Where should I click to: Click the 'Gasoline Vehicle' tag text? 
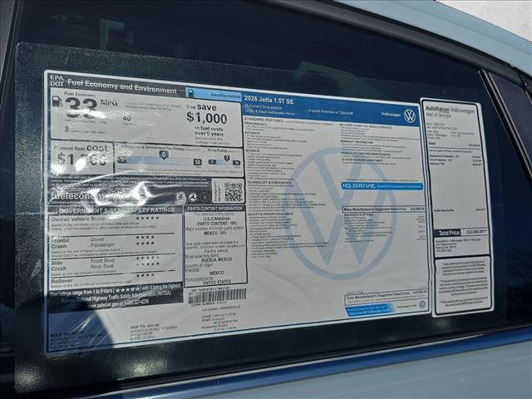click(x=225, y=96)
